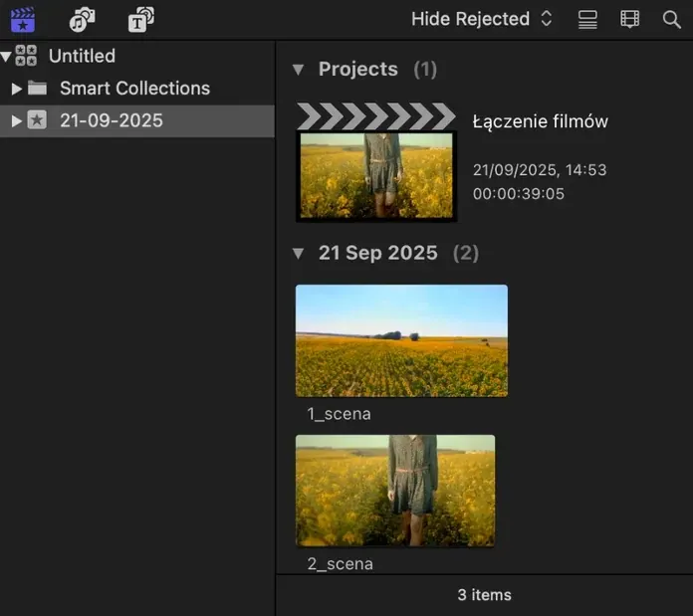Viewport: 693px width, 616px height.
Task: Click the 3 items status text
Action: [x=484, y=595]
